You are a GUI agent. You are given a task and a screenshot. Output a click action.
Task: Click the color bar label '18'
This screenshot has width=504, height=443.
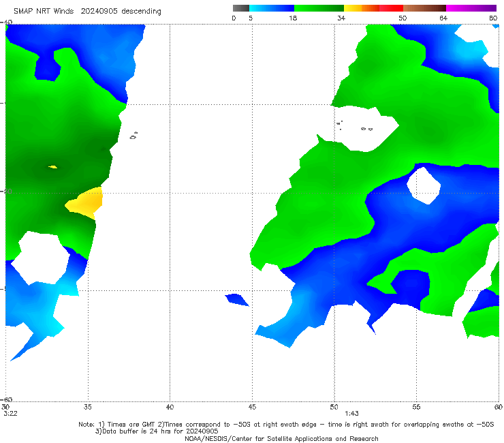[293, 18]
